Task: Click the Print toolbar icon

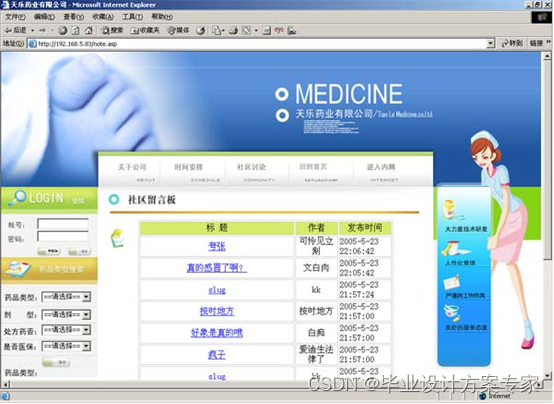Action: click(x=233, y=30)
